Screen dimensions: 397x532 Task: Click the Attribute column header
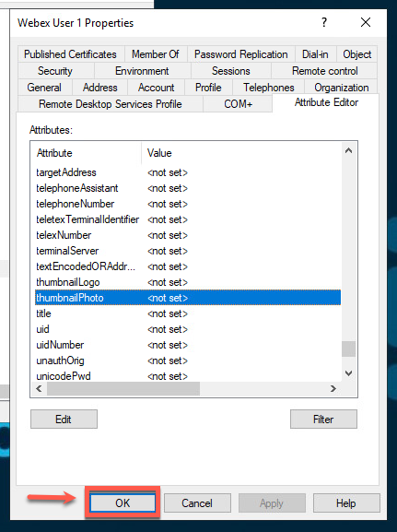click(x=86, y=153)
